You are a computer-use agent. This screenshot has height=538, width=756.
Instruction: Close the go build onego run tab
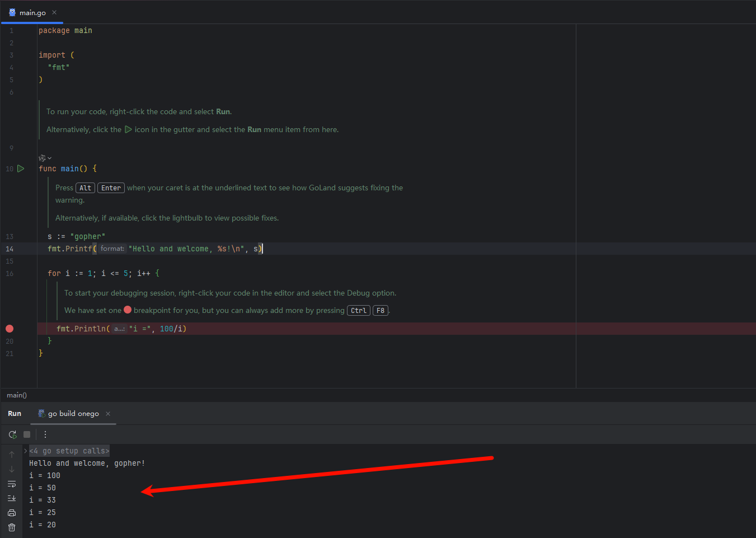click(108, 414)
